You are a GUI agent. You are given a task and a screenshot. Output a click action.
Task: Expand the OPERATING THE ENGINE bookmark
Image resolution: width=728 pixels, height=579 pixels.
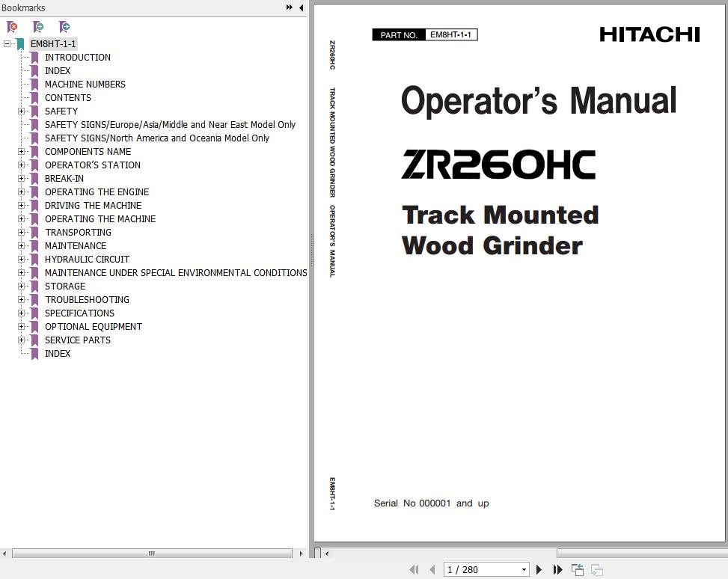(21, 192)
